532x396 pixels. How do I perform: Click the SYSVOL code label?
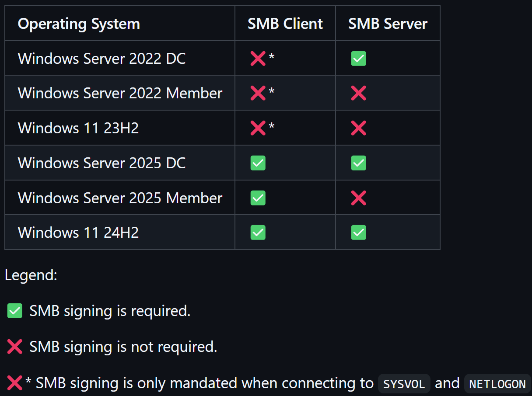point(404,384)
